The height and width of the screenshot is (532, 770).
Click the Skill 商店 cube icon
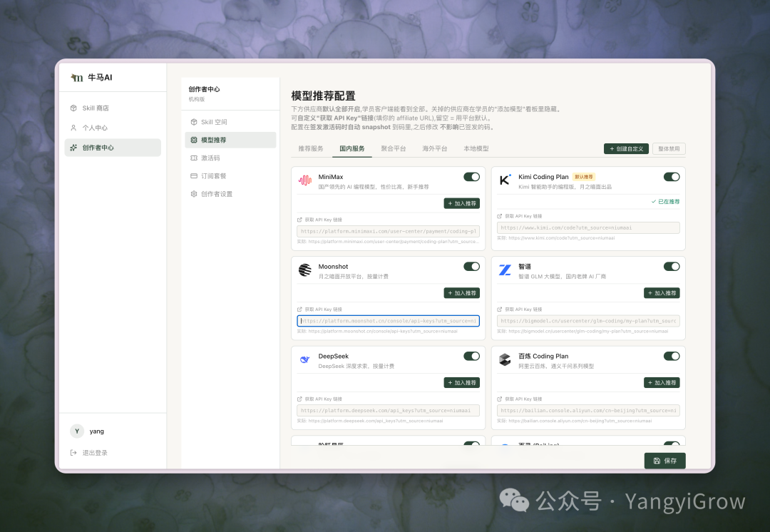[x=73, y=108]
